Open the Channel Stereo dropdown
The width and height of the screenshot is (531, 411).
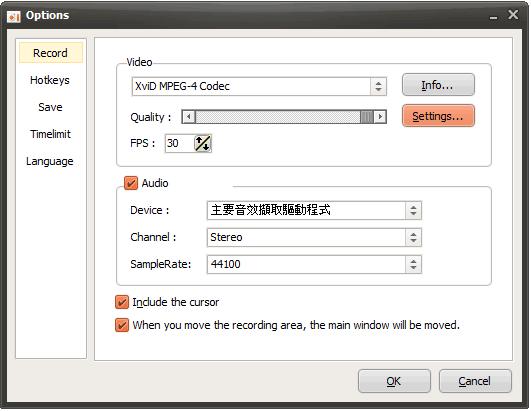pos(314,238)
